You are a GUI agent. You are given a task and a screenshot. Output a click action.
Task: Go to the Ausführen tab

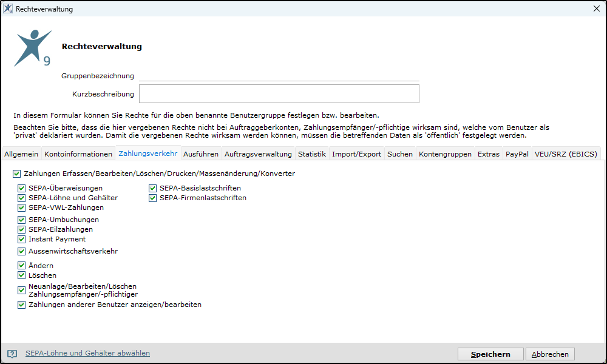201,154
